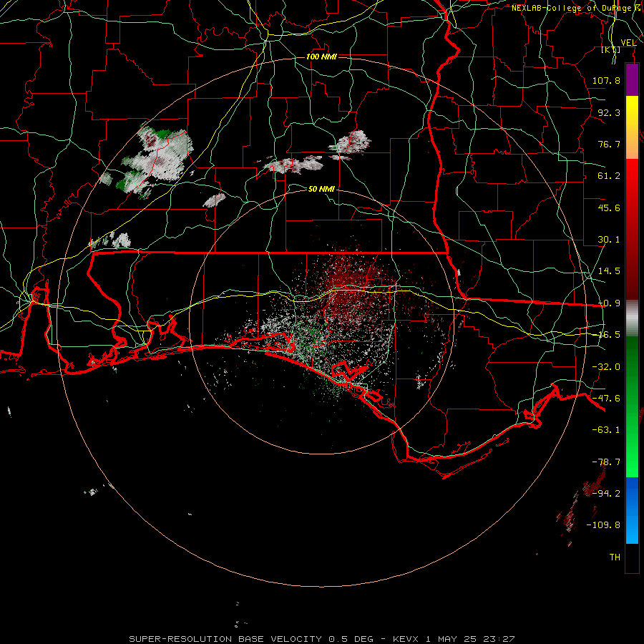
Task: Click the -0.9 velocity scale value
Action: [x=609, y=303]
